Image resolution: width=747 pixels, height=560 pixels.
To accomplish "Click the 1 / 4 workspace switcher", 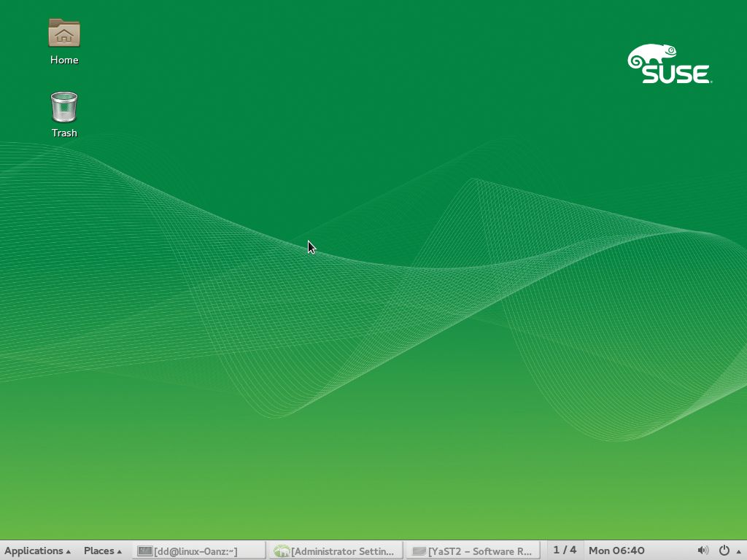I will pos(565,550).
